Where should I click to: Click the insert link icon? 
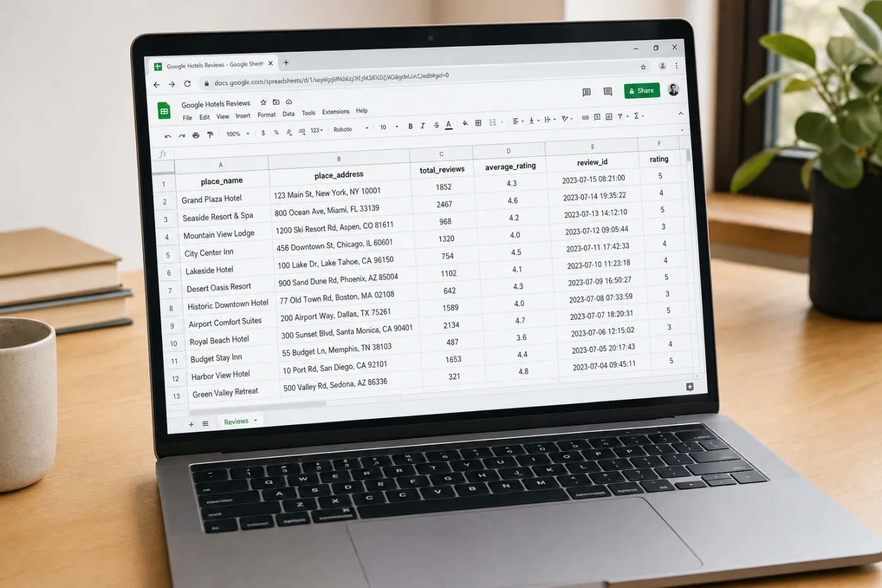(585, 118)
